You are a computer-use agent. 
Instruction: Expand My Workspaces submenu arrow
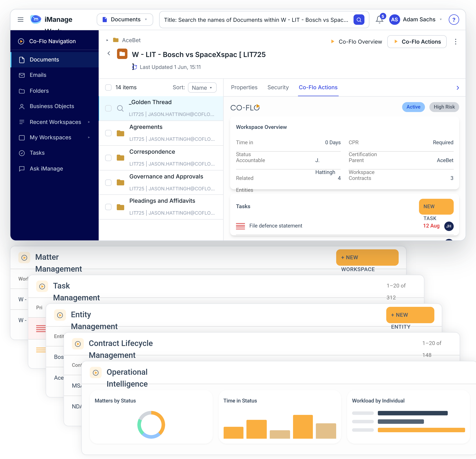coord(89,137)
